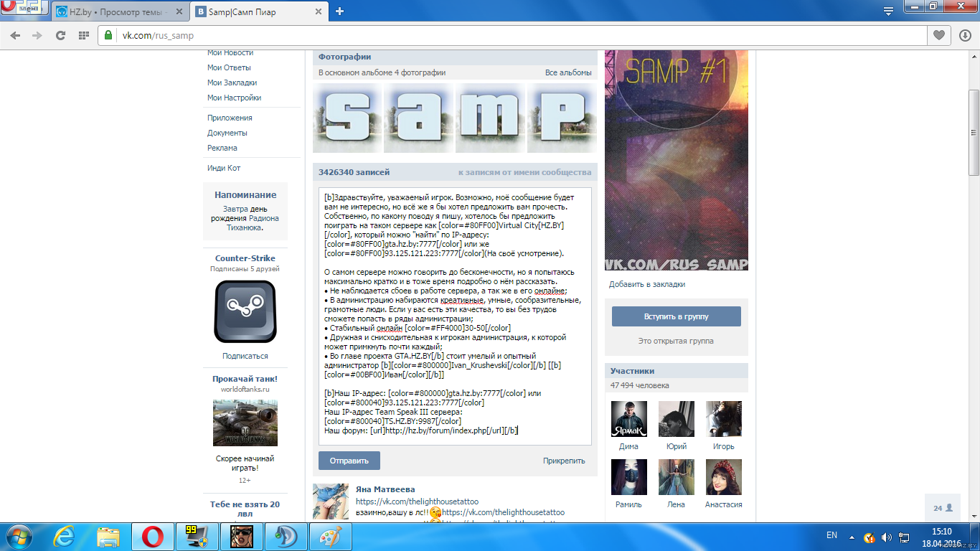Open member Лена's avatar
Screen dimensions: 980x551
point(677,477)
